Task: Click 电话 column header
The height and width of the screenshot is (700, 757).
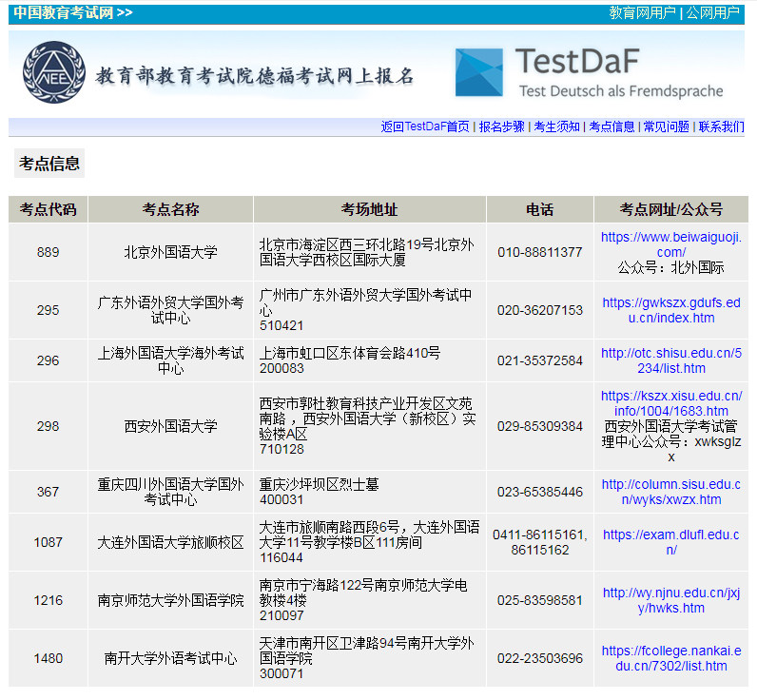Action: click(540, 209)
